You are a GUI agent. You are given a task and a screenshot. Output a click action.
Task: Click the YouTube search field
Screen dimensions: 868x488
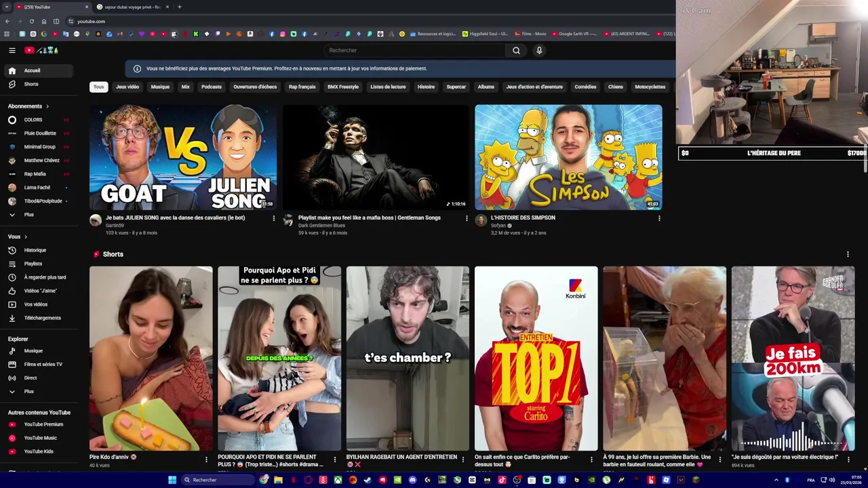pos(415,50)
